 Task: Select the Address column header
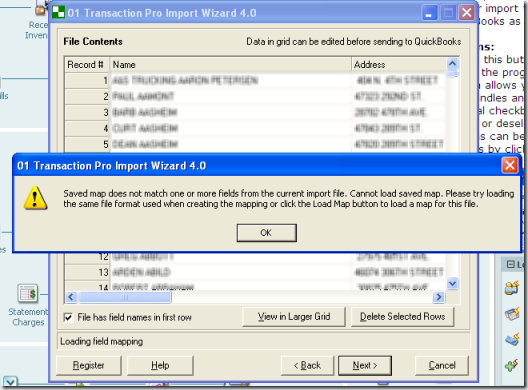pyautogui.click(x=398, y=65)
